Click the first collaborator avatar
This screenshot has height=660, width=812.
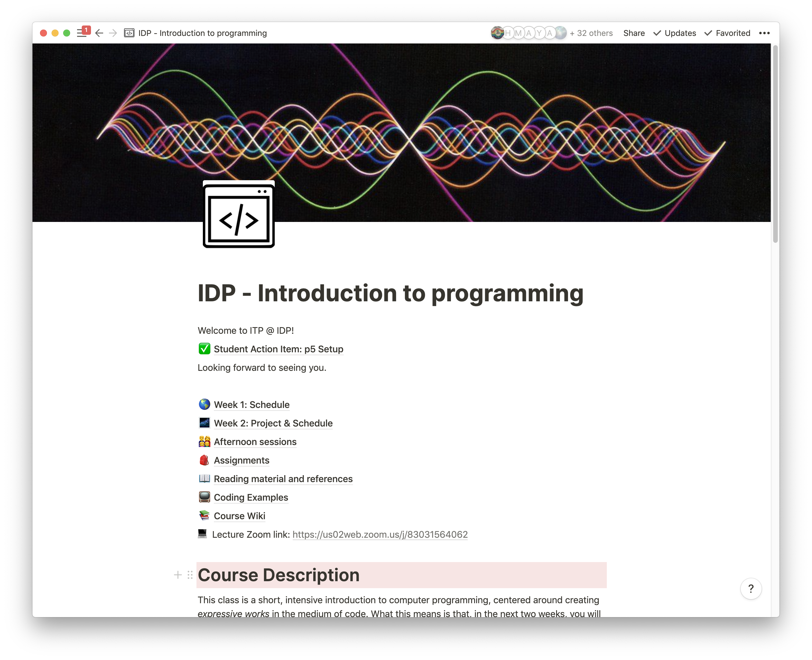(x=497, y=33)
